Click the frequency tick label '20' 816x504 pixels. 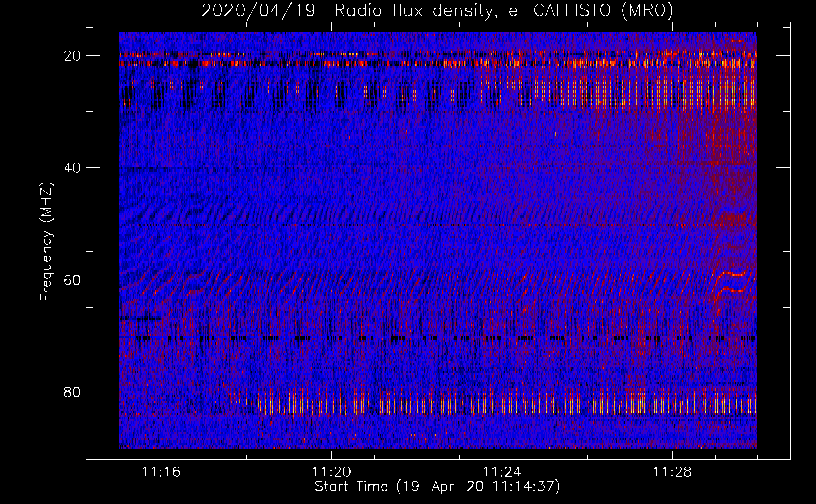(72, 56)
